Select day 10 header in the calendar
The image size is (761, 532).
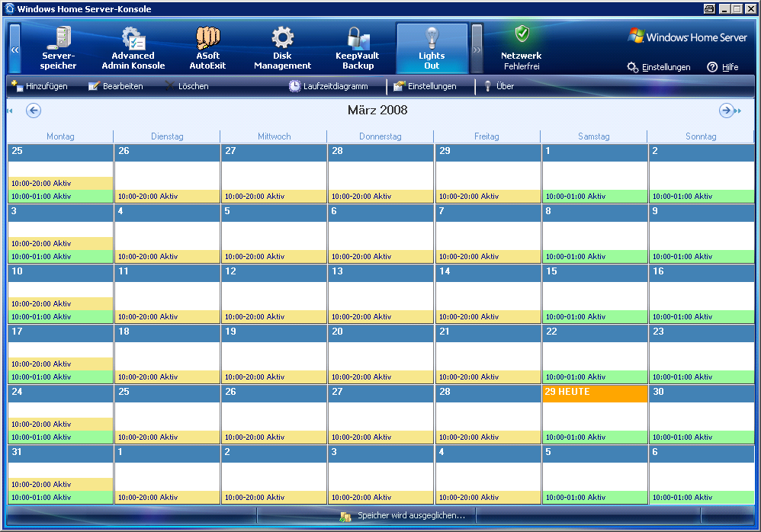(x=61, y=273)
